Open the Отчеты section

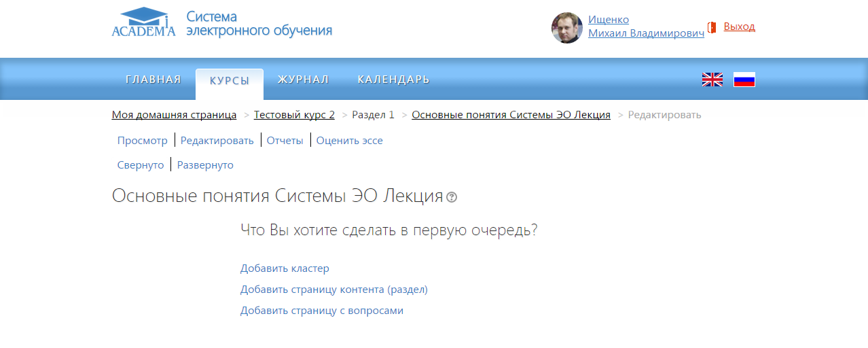click(285, 141)
